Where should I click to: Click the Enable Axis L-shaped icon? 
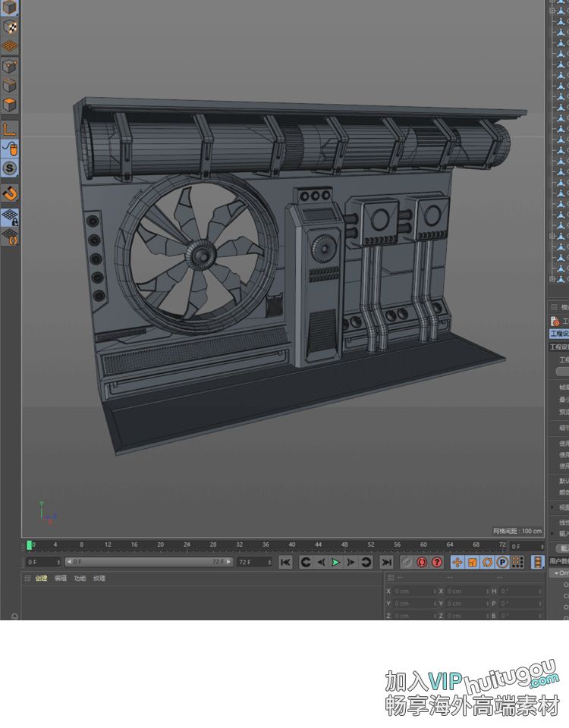pyautogui.click(x=10, y=128)
